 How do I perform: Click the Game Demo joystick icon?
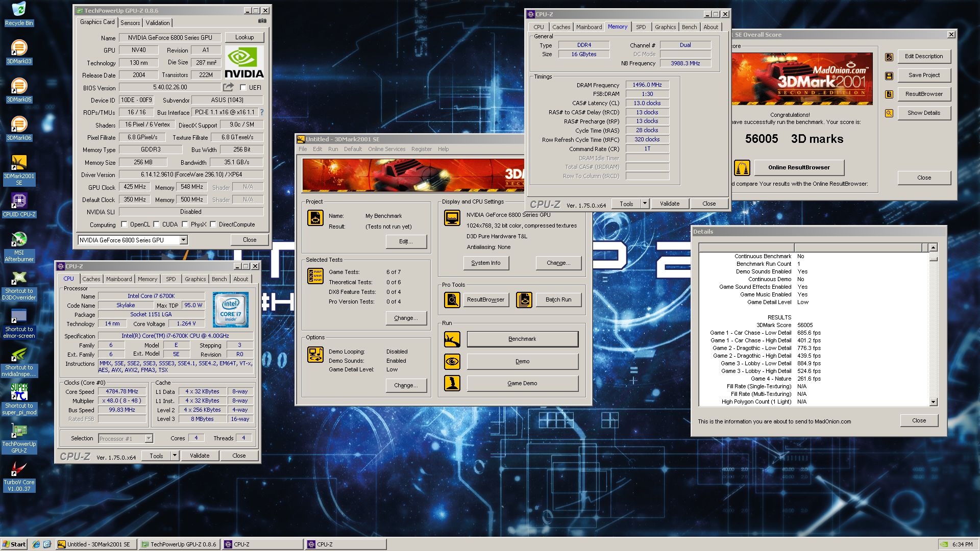point(452,383)
